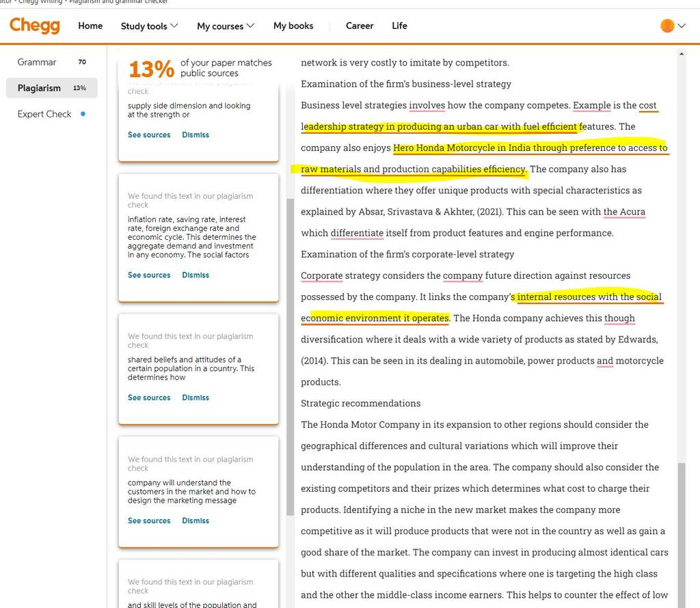
Task: Open the Life menu item
Action: coord(399,26)
